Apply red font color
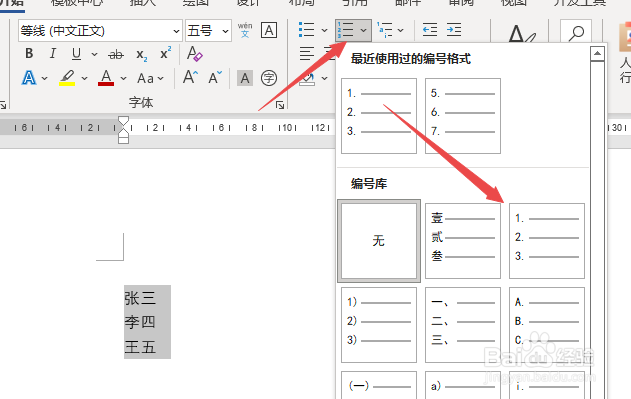The width and height of the screenshot is (631, 399). pyautogui.click(x=106, y=78)
